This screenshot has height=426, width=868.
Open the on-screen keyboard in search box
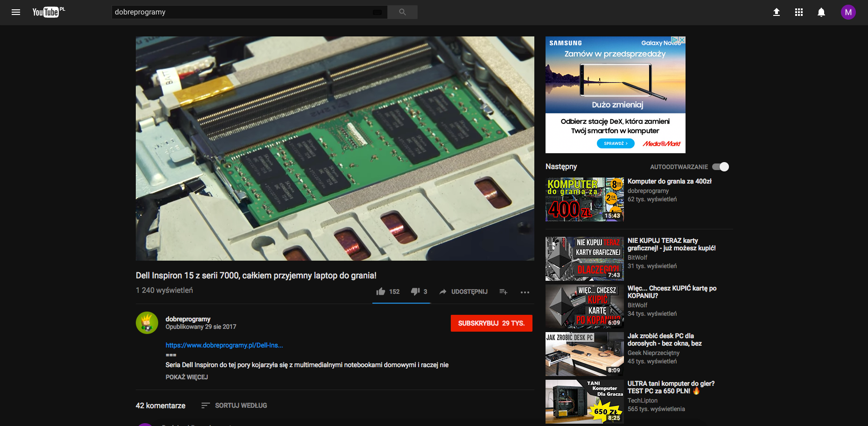[x=377, y=12]
